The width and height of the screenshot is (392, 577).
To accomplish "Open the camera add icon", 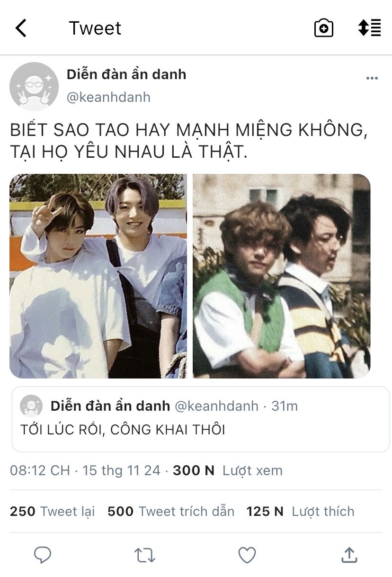I will (x=324, y=28).
